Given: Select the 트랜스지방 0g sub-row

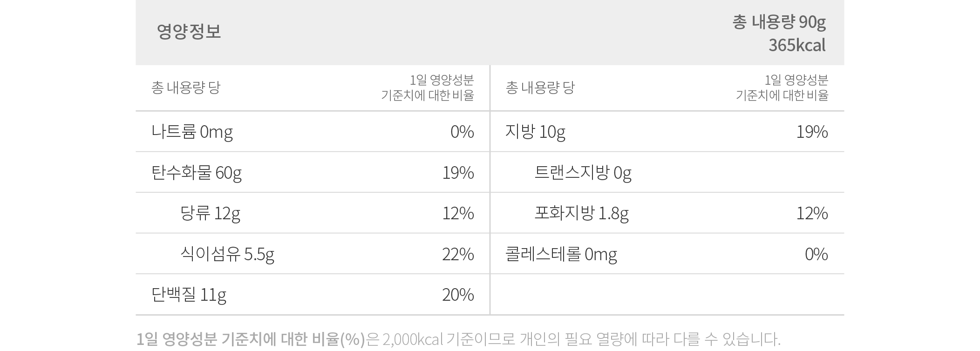Looking at the screenshot, I should pyautogui.click(x=583, y=173).
